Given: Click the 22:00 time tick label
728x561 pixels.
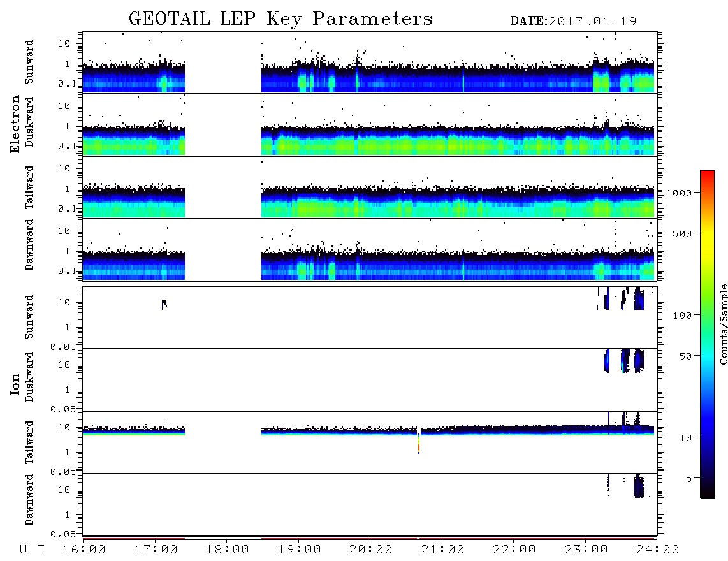Looking at the screenshot, I should click(515, 550).
